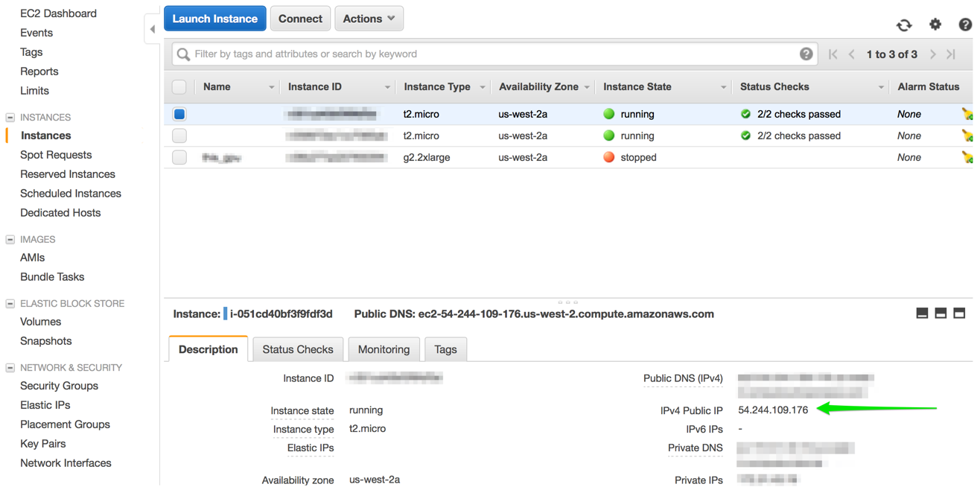Select the IPv4 Public IP 54.244.109.176 text
This screenshot has width=980, height=487.
[x=773, y=410]
